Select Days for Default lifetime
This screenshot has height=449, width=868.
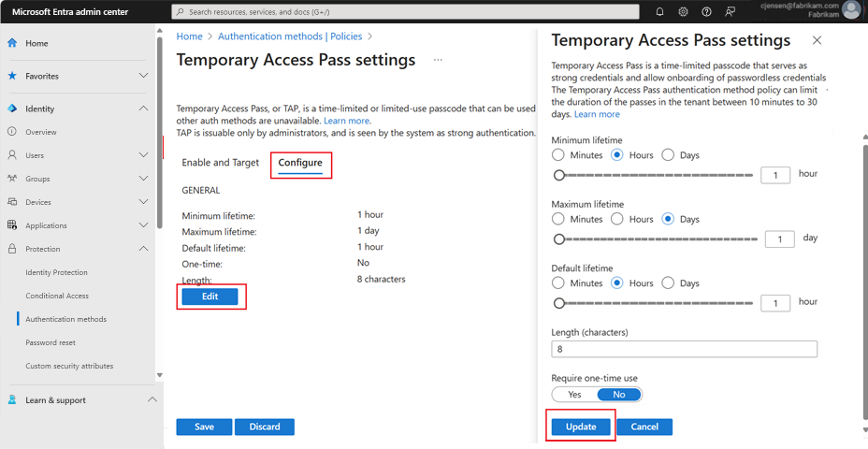[x=668, y=282]
